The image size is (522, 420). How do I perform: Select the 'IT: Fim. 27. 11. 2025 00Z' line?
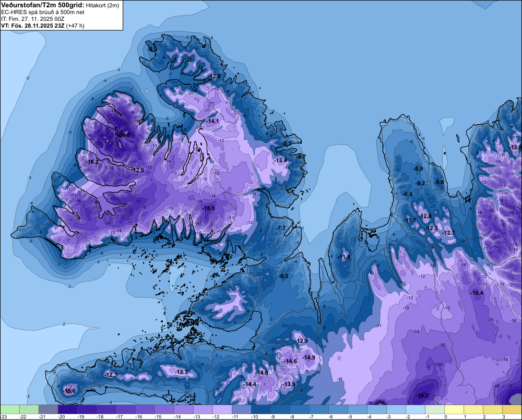[x=32, y=19]
